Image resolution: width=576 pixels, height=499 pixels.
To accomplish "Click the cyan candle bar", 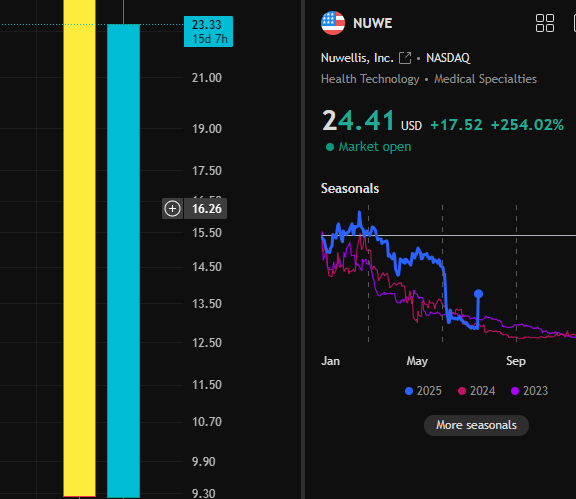I will point(123,261).
